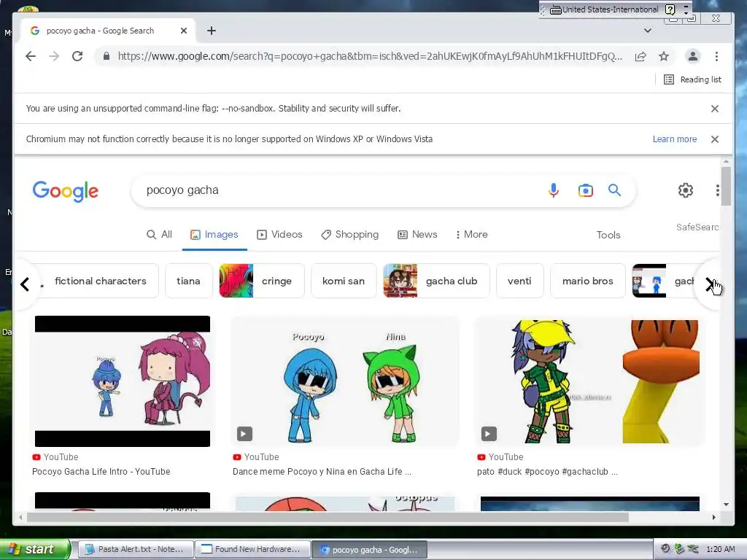Click the Google logo

pyautogui.click(x=66, y=191)
